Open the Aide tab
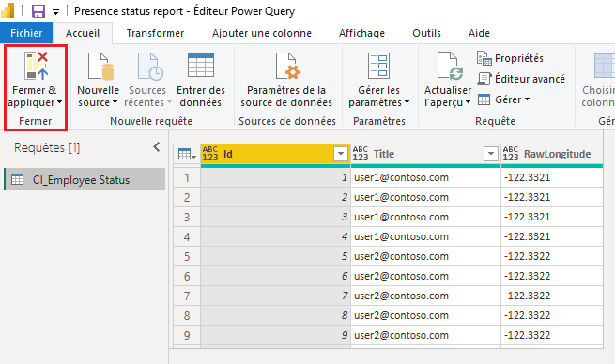The width and height of the screenshot is (615, 364). click(479, 33)
